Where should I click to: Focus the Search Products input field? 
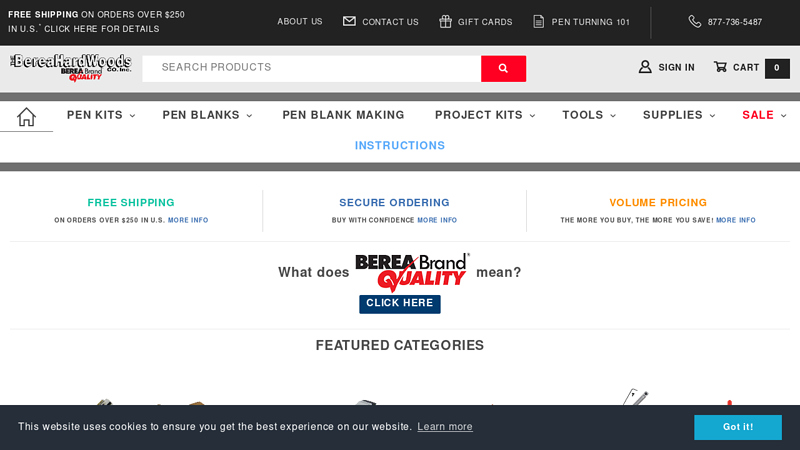coord(311,68)
